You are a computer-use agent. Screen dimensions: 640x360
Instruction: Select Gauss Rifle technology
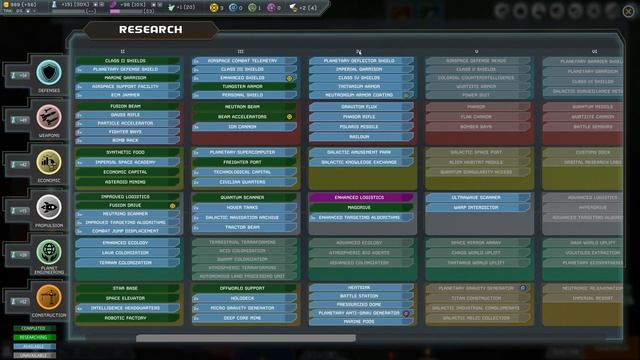[128, 115]
